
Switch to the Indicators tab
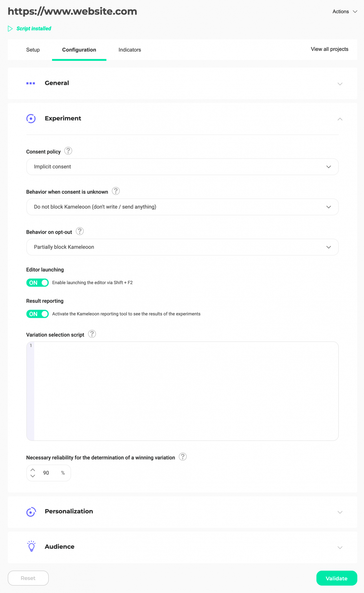pos(130,50)
